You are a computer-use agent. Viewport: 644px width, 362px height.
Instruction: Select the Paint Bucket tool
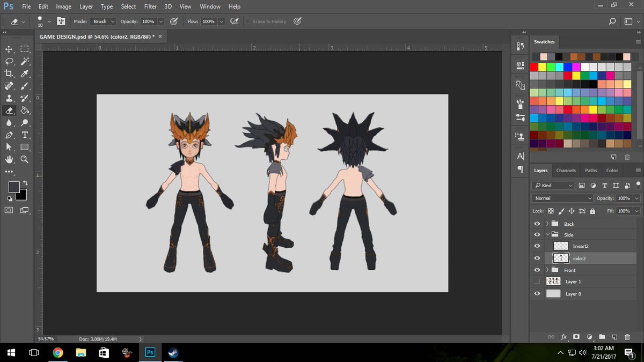pyautogui.click(x=24, y=110)
